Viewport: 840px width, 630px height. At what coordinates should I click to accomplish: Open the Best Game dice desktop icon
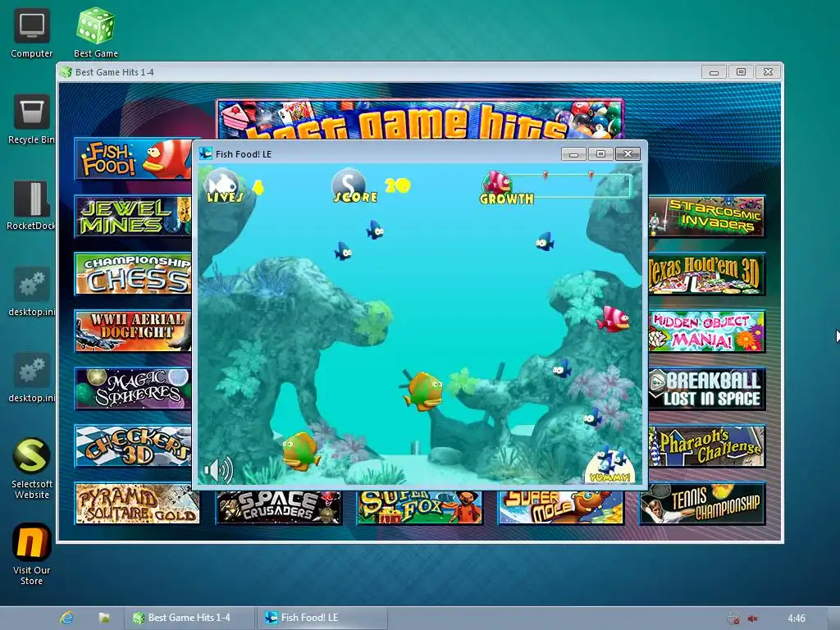pyautogui.click(x=95, y=33)
